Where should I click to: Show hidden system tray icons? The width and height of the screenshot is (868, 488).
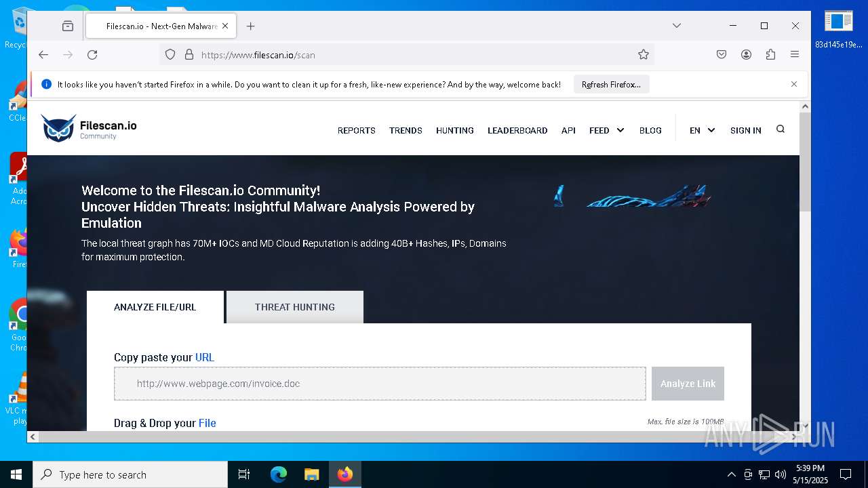tap(731, 474)
